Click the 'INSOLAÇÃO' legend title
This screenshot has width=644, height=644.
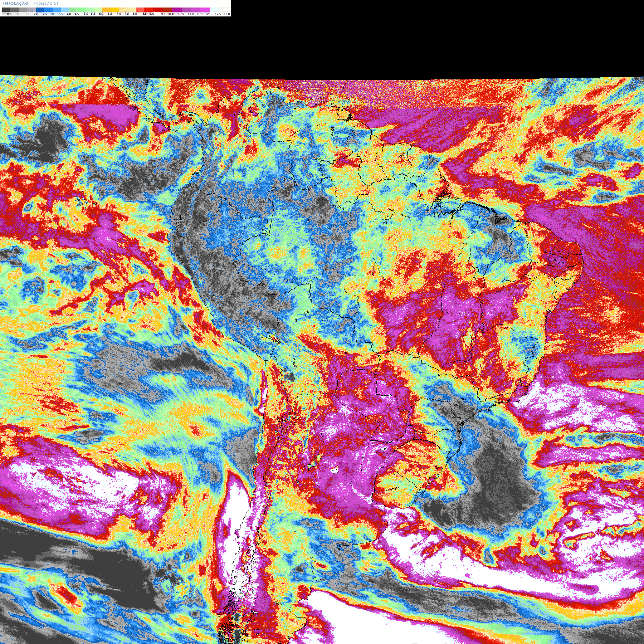16,3
